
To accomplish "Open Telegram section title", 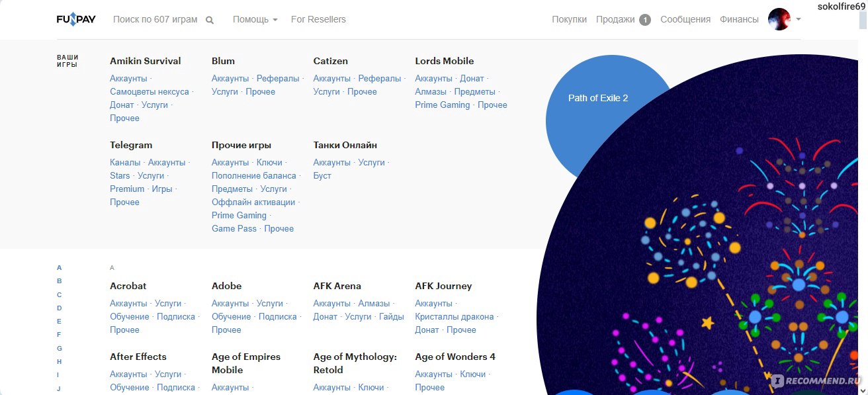I will tap(131, 145).
